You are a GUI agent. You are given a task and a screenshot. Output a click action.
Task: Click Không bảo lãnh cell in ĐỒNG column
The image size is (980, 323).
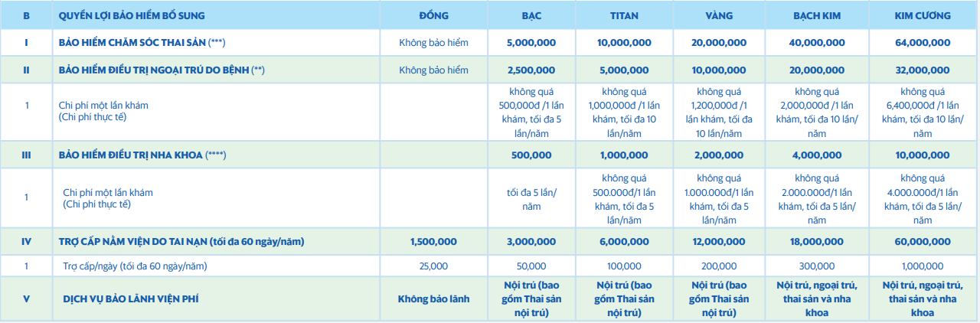point(433,299)
